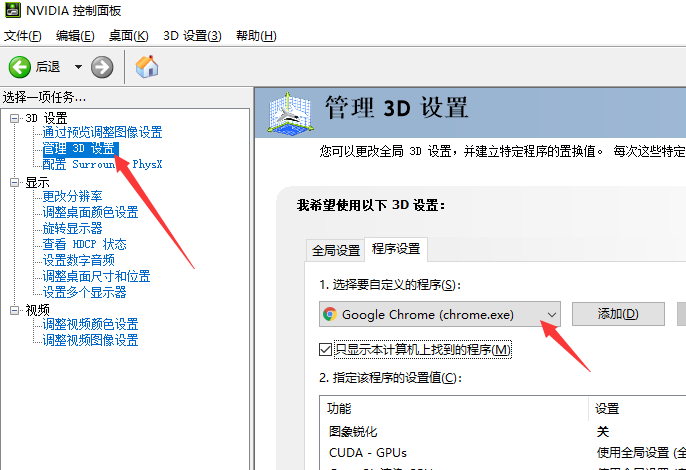This screenshot has height=470, width=686.
Task: Open 查看 HDCP 状态 task
Action: pyautogui.click(x=84, y=244)
